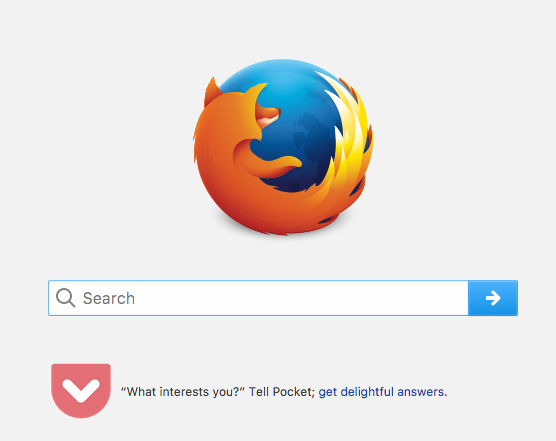
Task: Click the yellow flaming tail of the Firefox logo
Action: (x=349, y=142)
